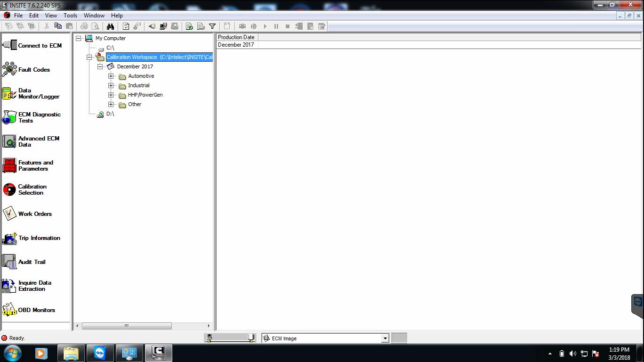Image resolution: width=644 pixels, height=362 pixels.
Task: Open the Edit menu
Action: [34, 16]
